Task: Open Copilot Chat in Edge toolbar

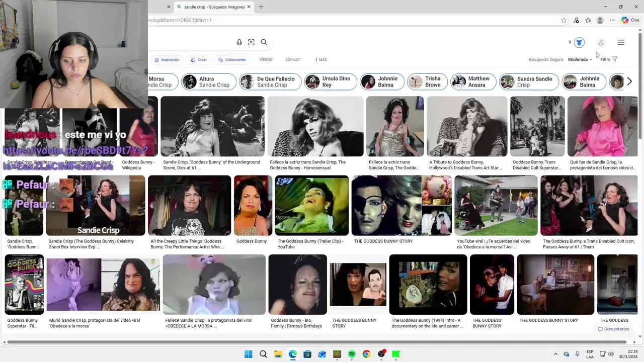Action: point(630,20)
